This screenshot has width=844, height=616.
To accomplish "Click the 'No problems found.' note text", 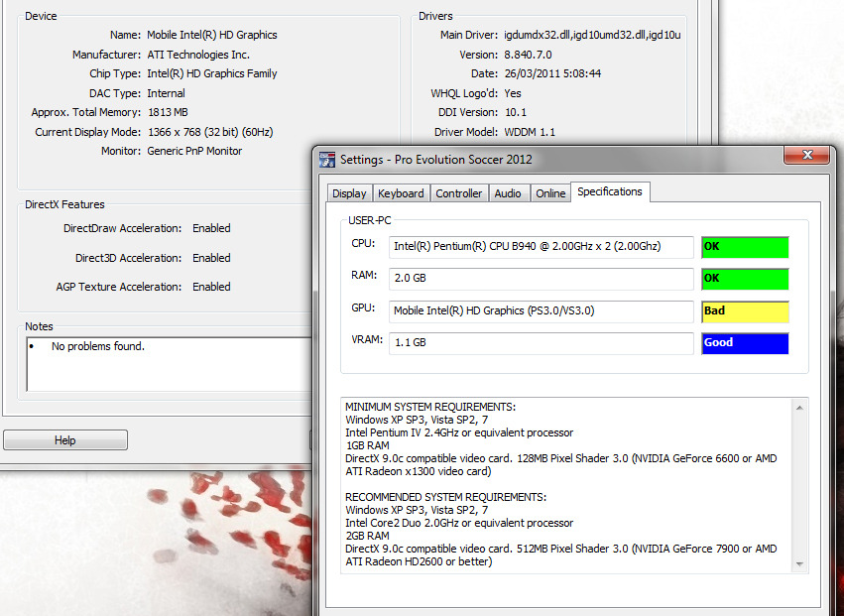I will 98,346.
